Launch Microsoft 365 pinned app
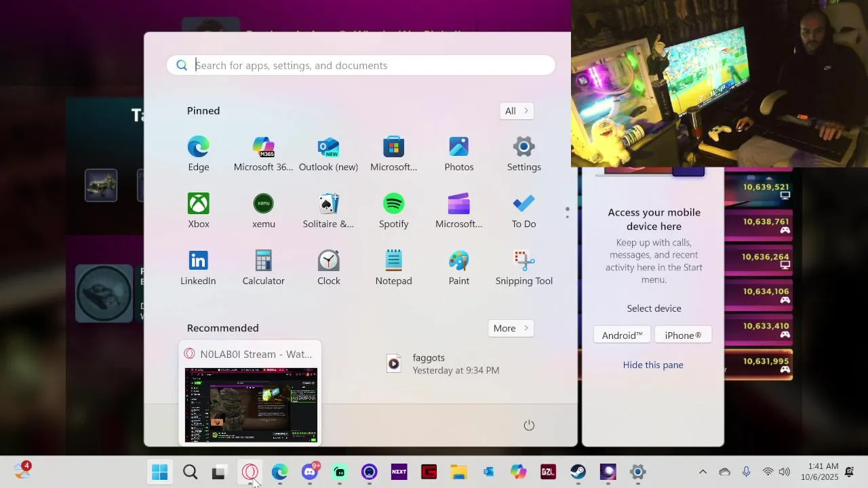868x488 pixels. coord(263,154)
